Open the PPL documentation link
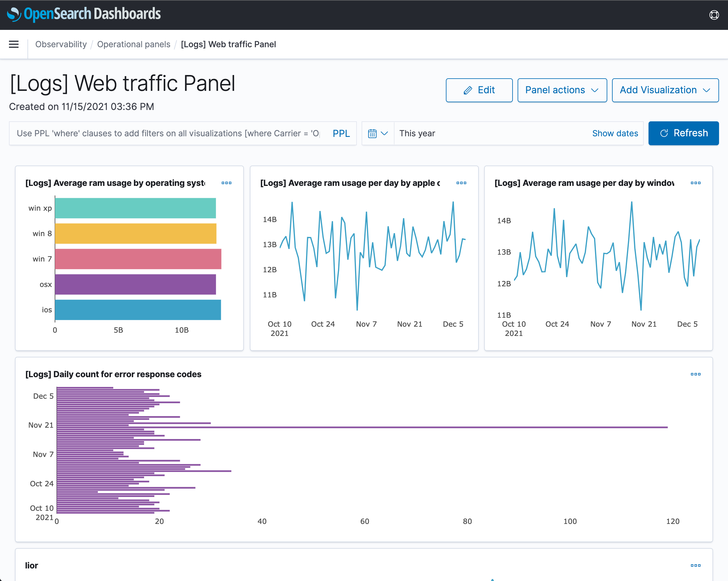Image resolution: width=728 pixels, height=581 pixels. [341, 133]
